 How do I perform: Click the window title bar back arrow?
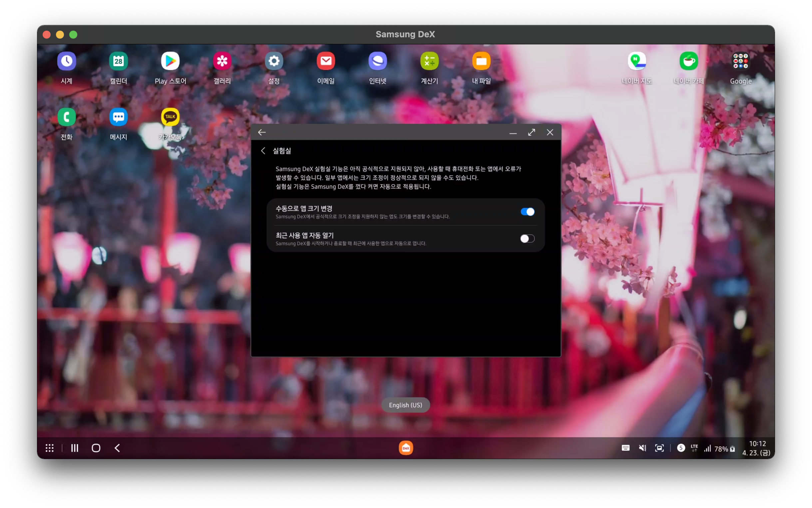pyautogui.click(x=262, y=132)
